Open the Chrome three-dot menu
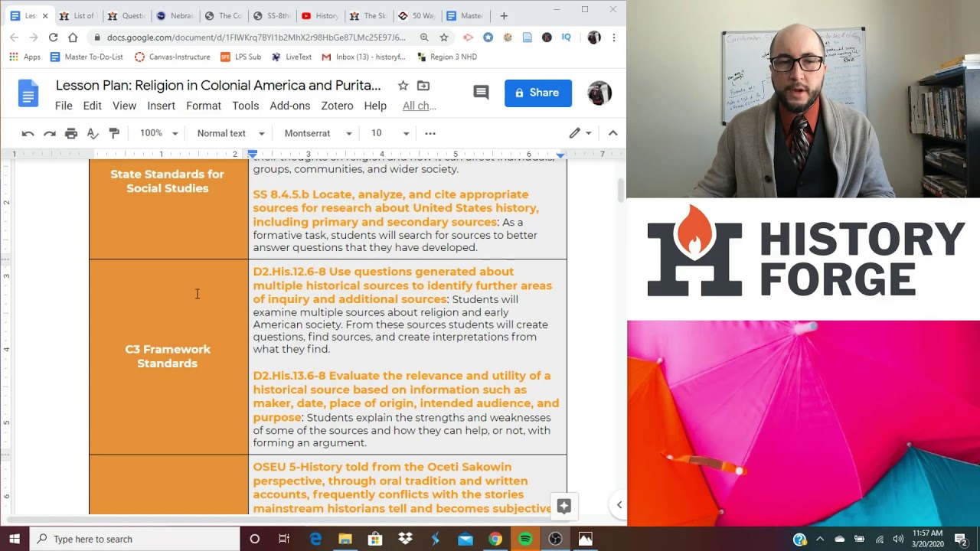 pos(613,37)
